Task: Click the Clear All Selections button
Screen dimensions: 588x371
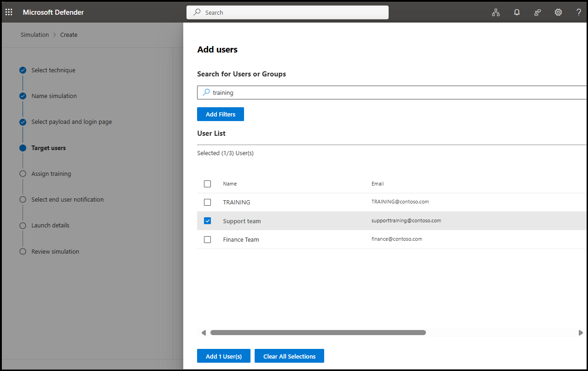Action: point(289,356)
